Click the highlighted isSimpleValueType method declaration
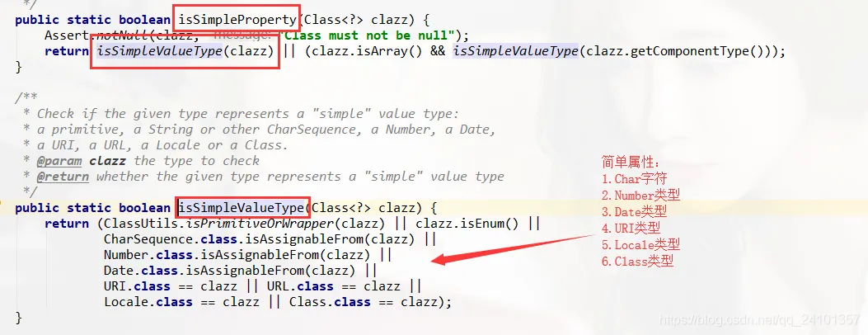 click(242, 208)
